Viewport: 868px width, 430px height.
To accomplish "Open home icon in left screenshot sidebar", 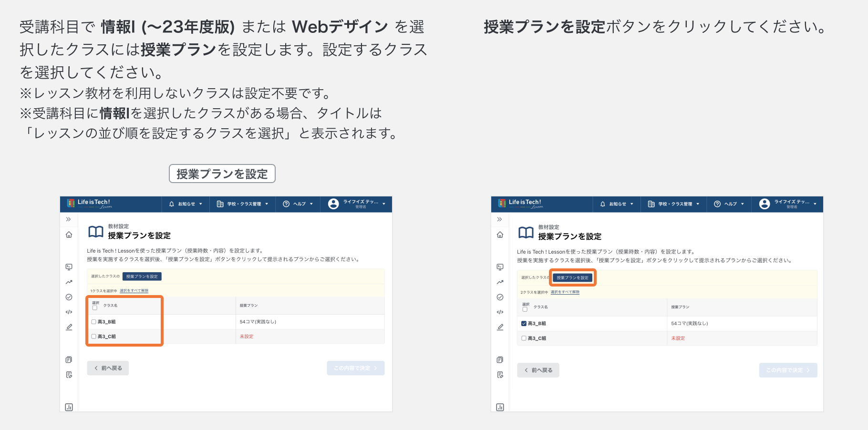I will pyautogui.click(x=69, y=235).
